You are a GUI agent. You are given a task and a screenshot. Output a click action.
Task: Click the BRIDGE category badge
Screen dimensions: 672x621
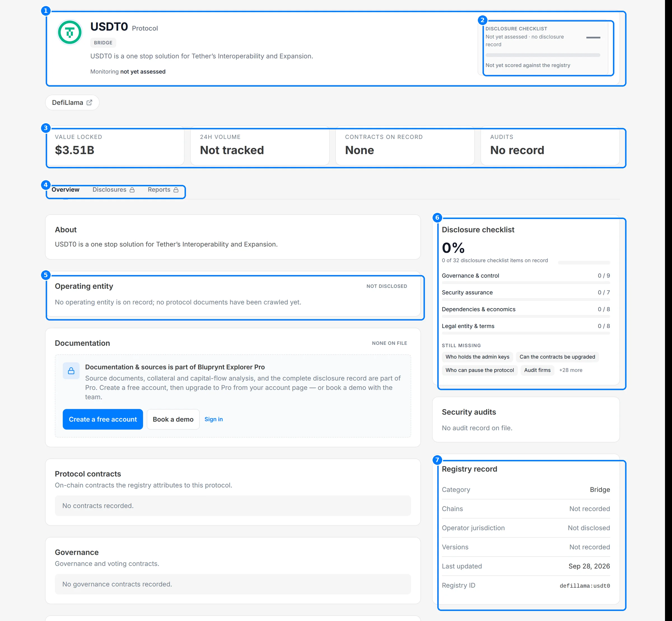pyautogui.click(x=103, y=43)
